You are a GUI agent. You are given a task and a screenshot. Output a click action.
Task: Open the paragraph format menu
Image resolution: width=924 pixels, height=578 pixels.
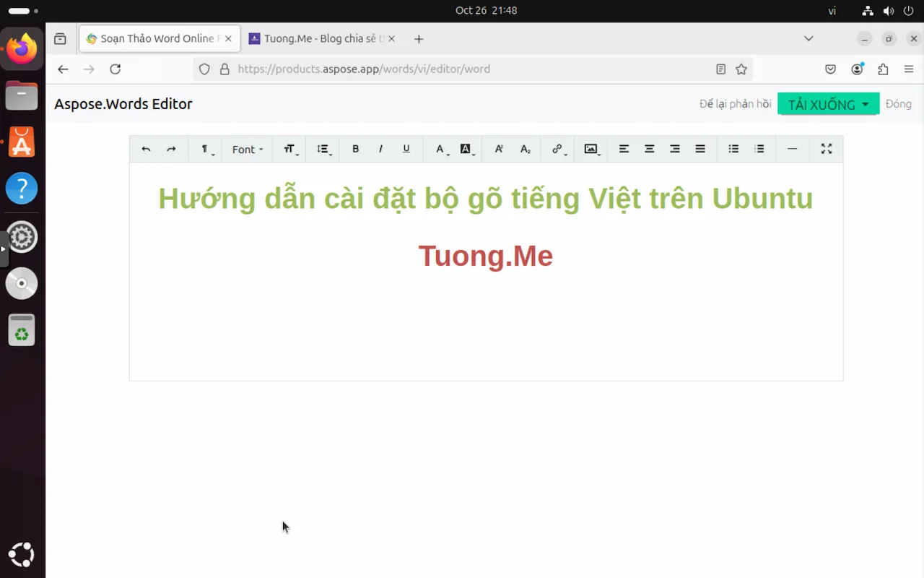tap(206, 149)
